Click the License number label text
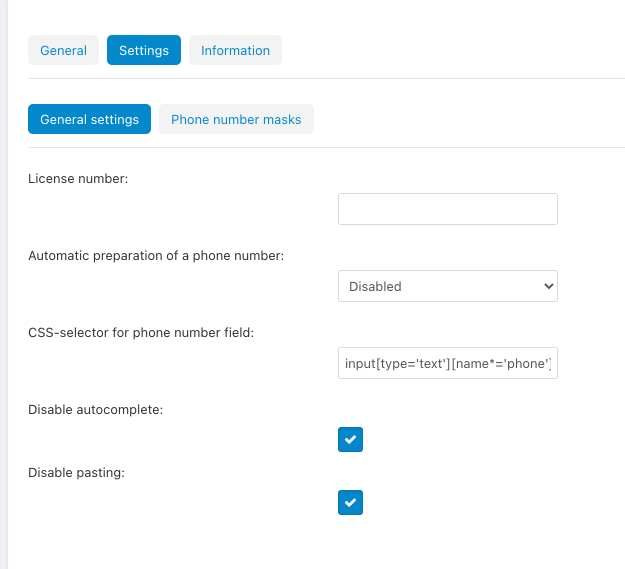This screenshot has width=625, height=569. point(78,179)
